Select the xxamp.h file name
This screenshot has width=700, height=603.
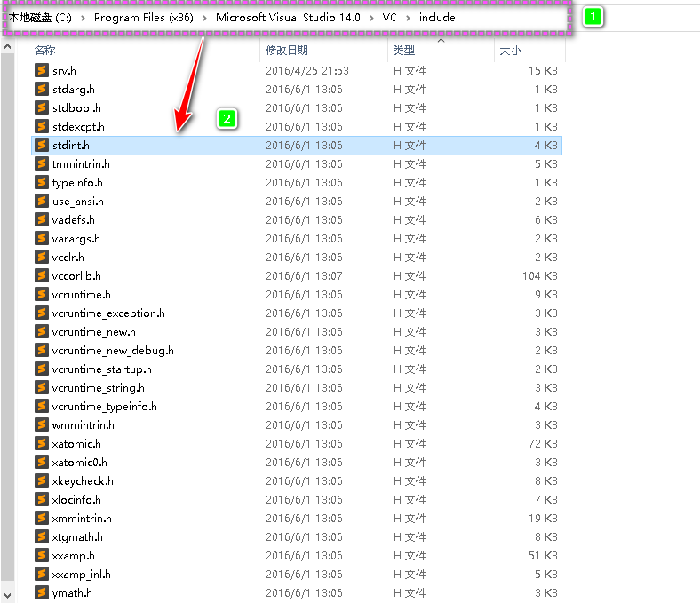tap(73, 556)
